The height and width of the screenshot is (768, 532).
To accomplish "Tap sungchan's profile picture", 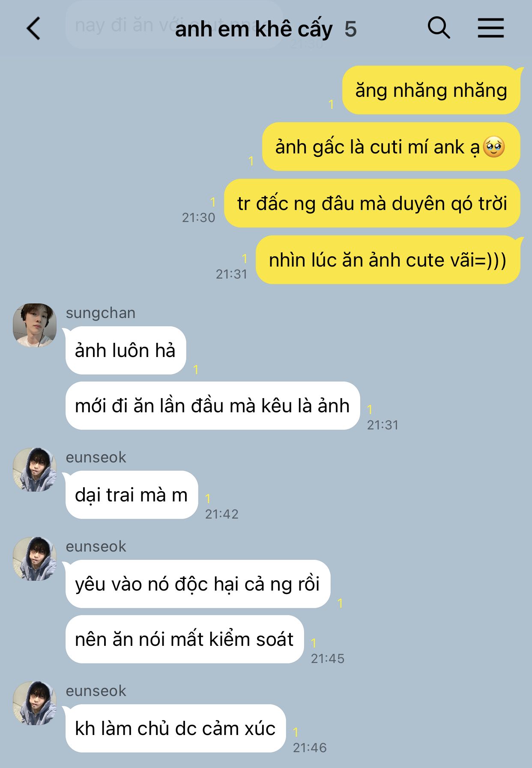I will click(35, 325).
